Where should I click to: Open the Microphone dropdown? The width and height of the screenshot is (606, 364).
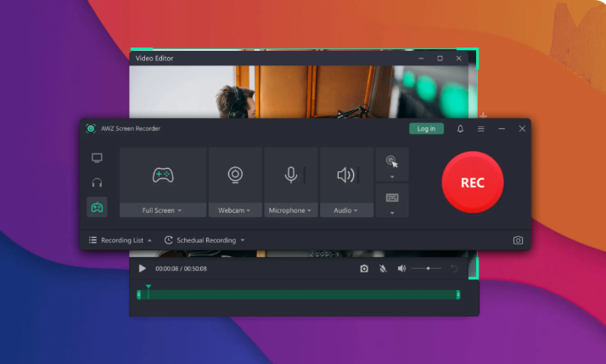pos(290,210)
